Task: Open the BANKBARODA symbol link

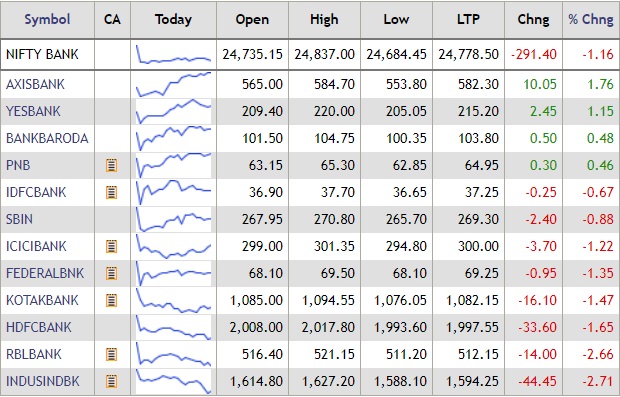Action: pyautogui.click(x=47, y=138)
